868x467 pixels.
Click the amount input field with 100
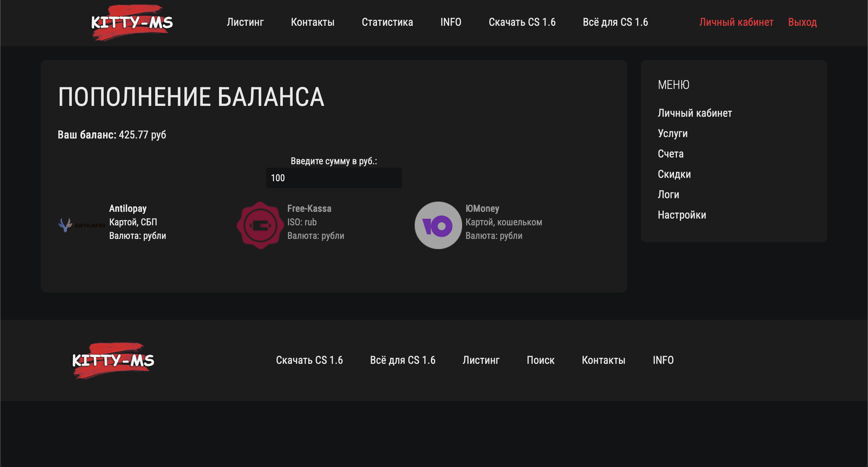[334, 178]
